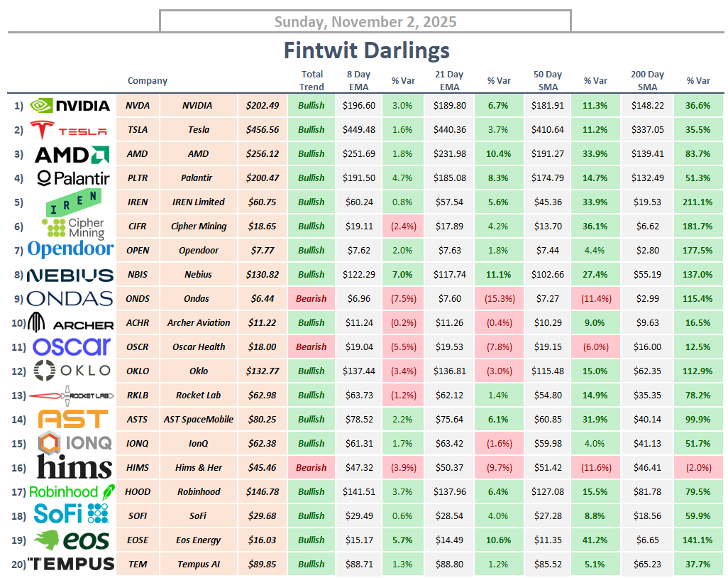This screenshot has height=578, width=728.
Task: Select the NVIDIA price cell $202.49
Action: 263,106
